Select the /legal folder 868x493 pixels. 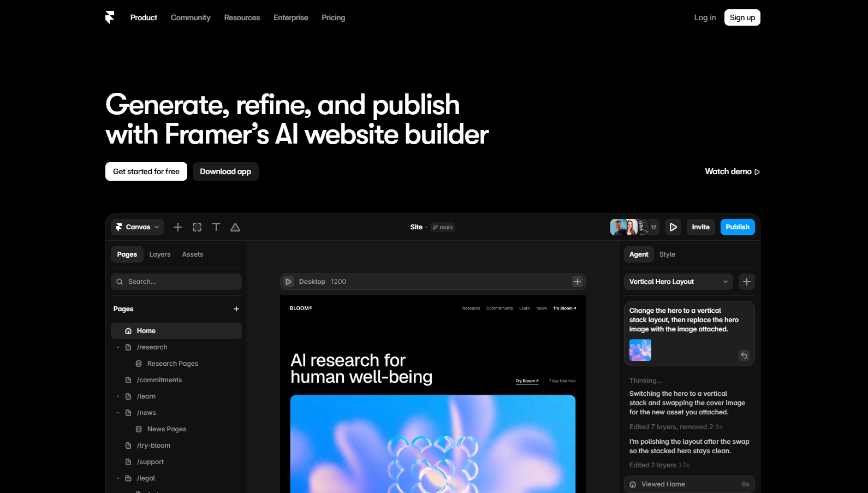click(146, 478)
